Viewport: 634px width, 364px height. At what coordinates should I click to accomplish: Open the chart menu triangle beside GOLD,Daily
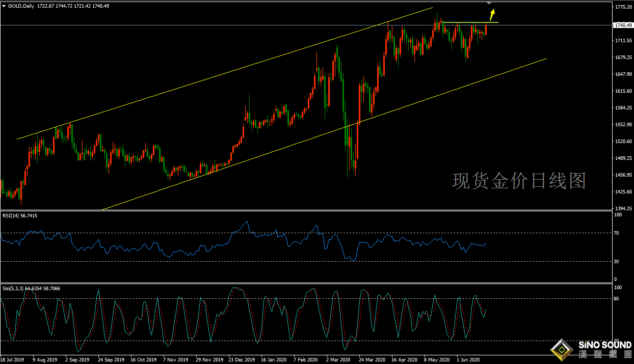(4, 6)
